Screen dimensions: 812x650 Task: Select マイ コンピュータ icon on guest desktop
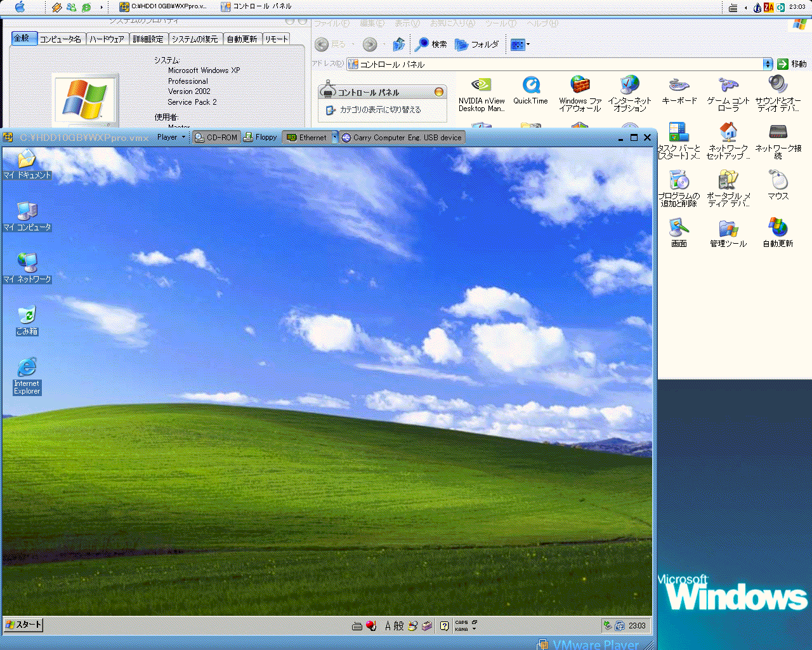coord(27,216)
